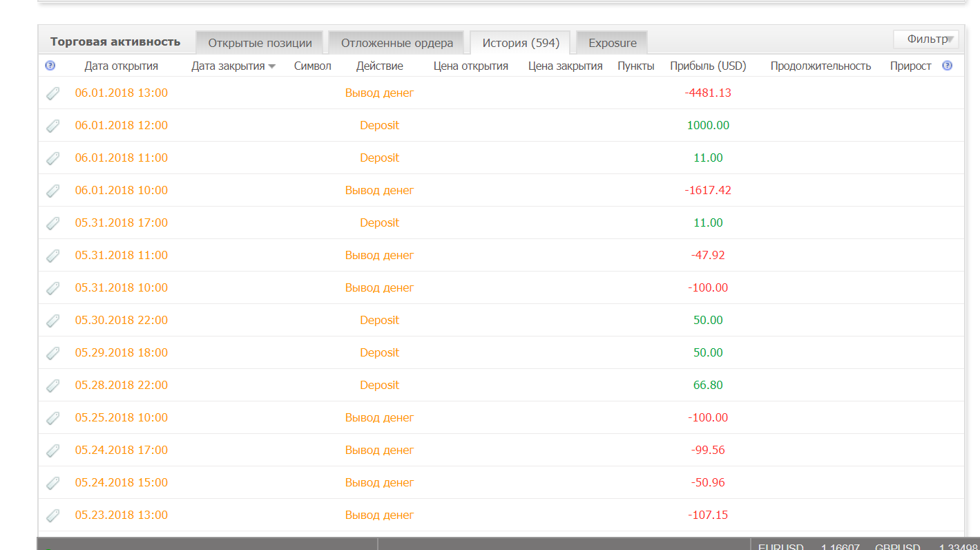Sort by Действие column
This screenshot has width=980, height=550.
[x=380, y=66]
